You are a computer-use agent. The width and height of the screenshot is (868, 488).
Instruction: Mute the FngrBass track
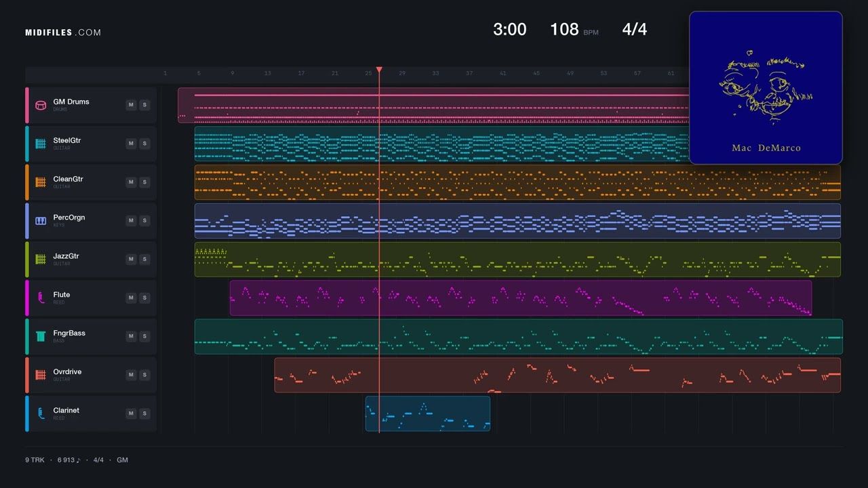pyautogui.click(x=131, y=336)
